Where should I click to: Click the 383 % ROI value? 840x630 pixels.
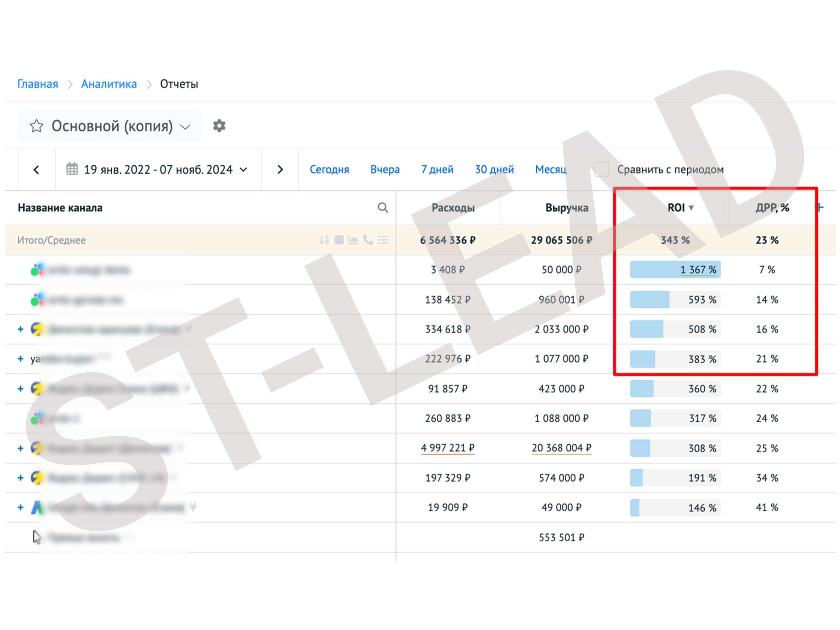[702, 359]
